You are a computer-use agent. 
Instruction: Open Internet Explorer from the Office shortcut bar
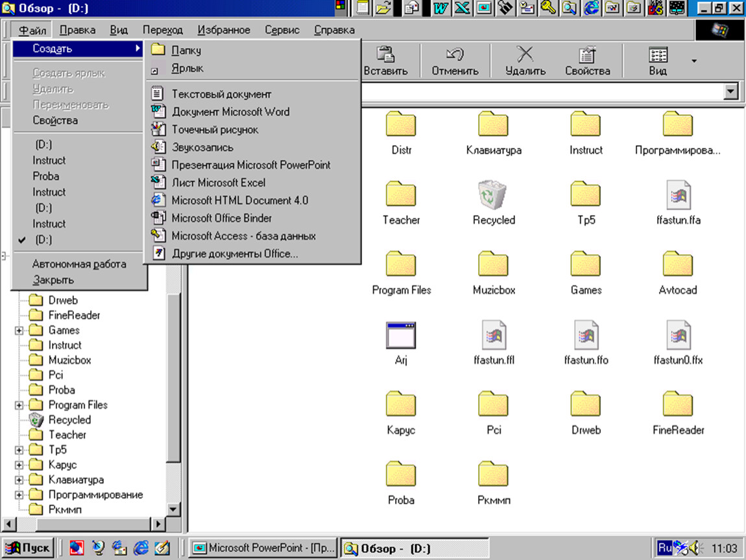pos(591,8)
